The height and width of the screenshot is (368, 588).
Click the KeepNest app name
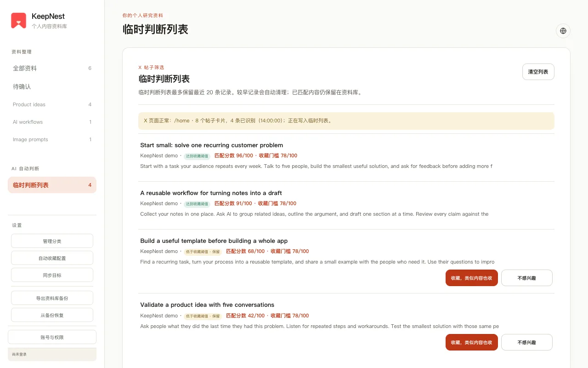48,17
